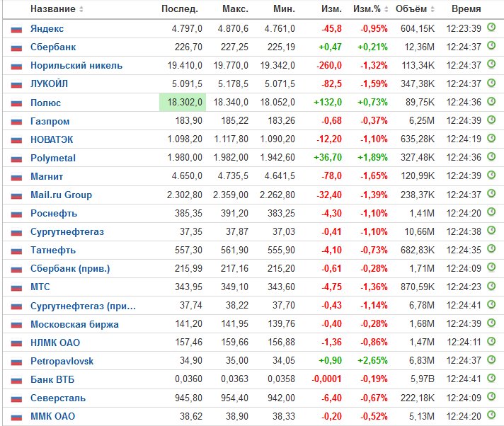The height and width of the screenshot is (426, 504).
Task: Open the Полюс stock link
Action: point(45,103)
